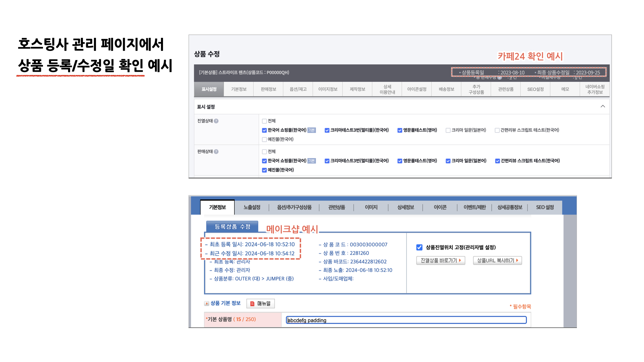This screenshot has height=362, width=644.
Task: Check the 전체 checkbox under 진열상태
Action: click(264, 121)
